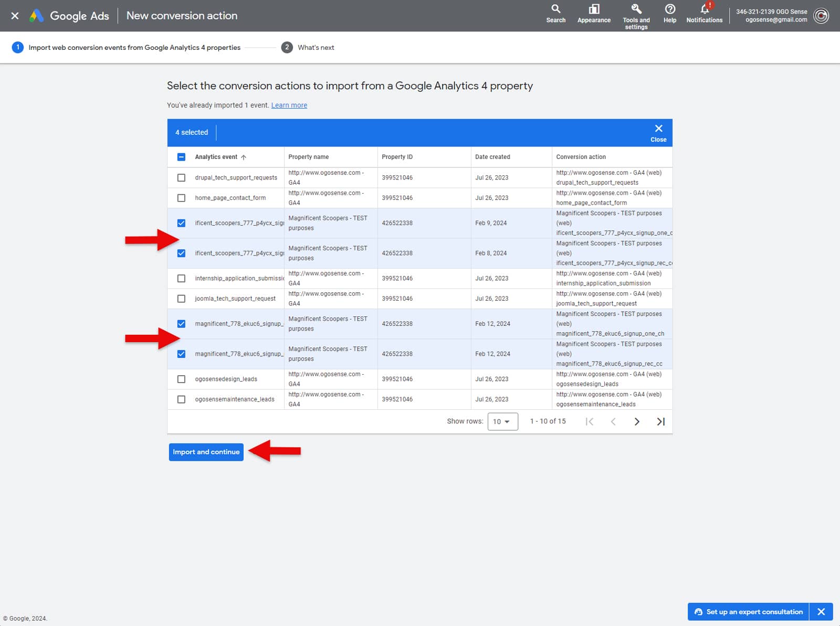Open the Show rows dropdown

[502, 421]
